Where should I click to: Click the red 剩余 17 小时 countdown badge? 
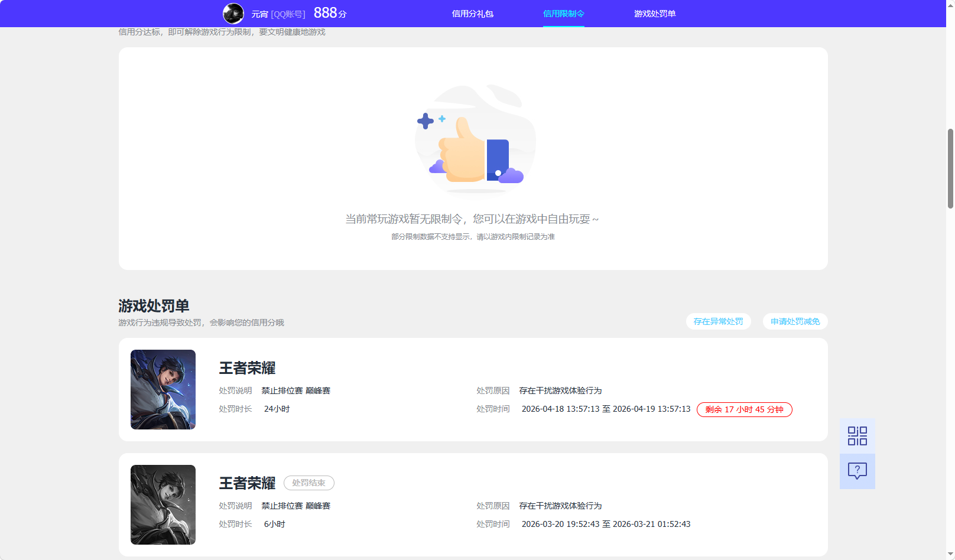point(744,409)
